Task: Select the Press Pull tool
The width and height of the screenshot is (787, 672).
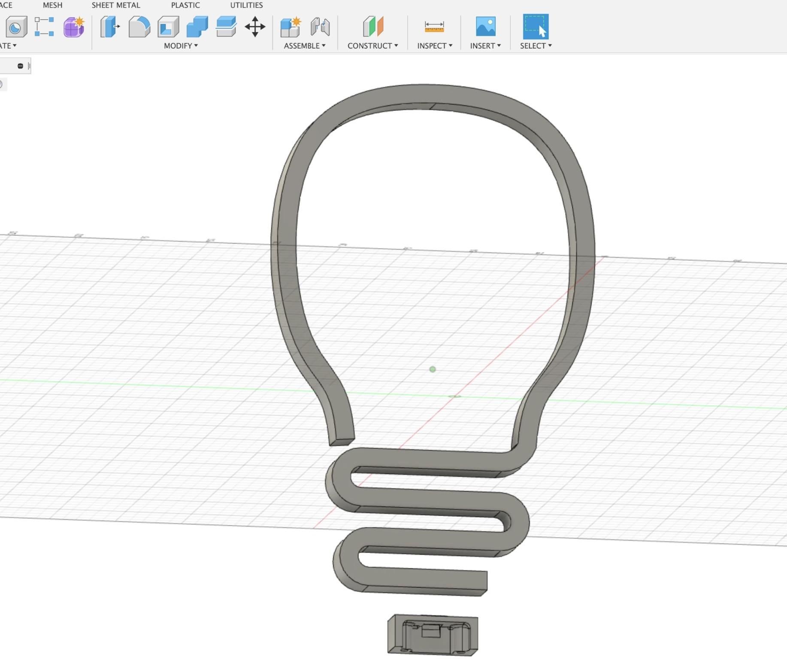Action: coord(110,27)
